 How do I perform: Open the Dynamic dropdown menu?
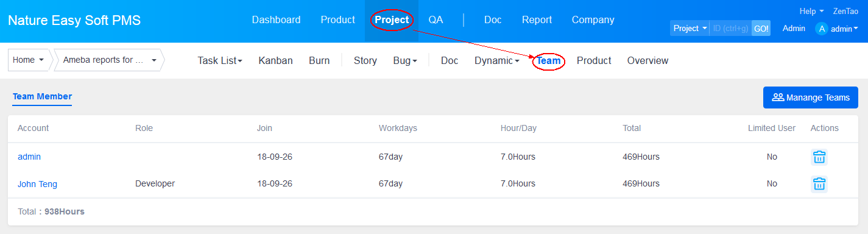pos(497,61)
